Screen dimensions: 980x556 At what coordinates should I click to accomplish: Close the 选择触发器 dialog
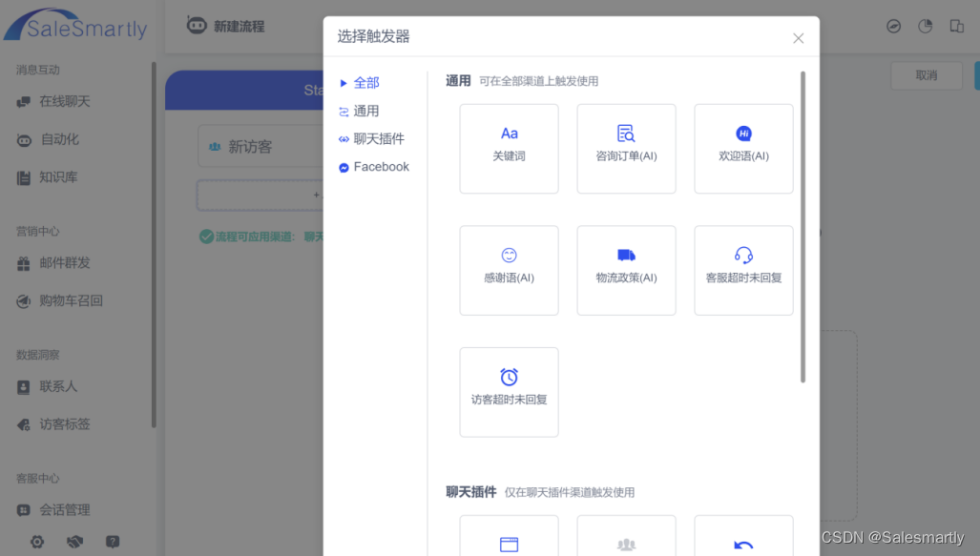tap(798, 38)
